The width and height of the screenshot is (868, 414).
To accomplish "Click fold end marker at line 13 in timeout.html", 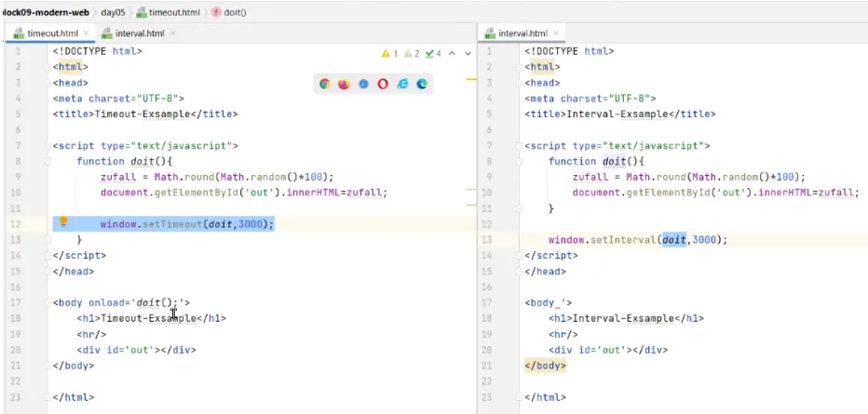I will point(47,240).
